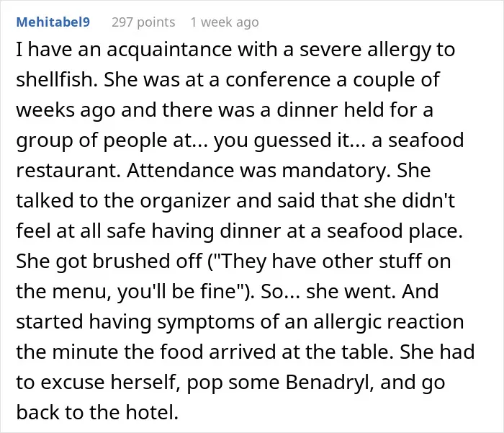504x433 pixels.
Task: Click the word menu in the quote
Action: [x=81, y=291]
